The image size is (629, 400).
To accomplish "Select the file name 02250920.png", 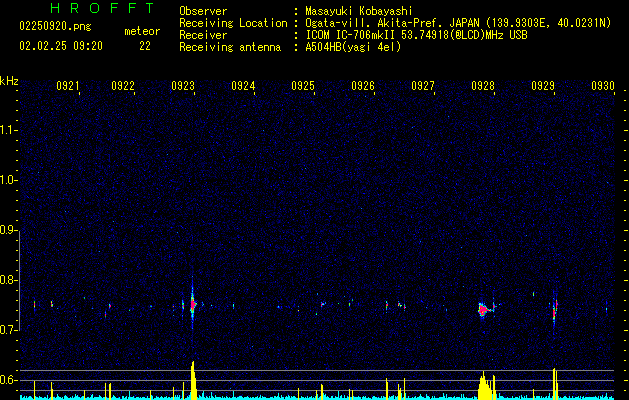I will pos(55,27).
